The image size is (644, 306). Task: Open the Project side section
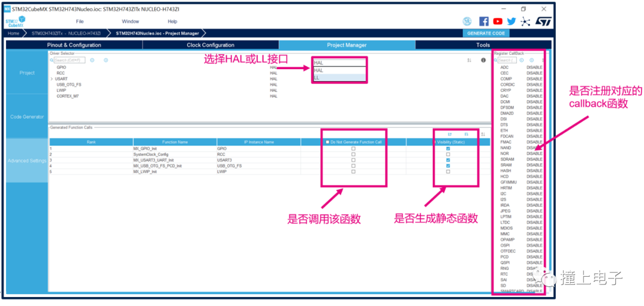pos(27,73)
